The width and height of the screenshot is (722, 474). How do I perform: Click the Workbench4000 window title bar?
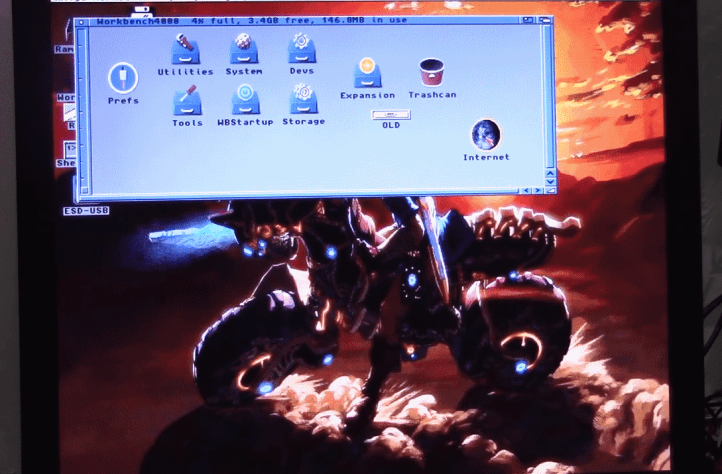[x=300, y=21]
